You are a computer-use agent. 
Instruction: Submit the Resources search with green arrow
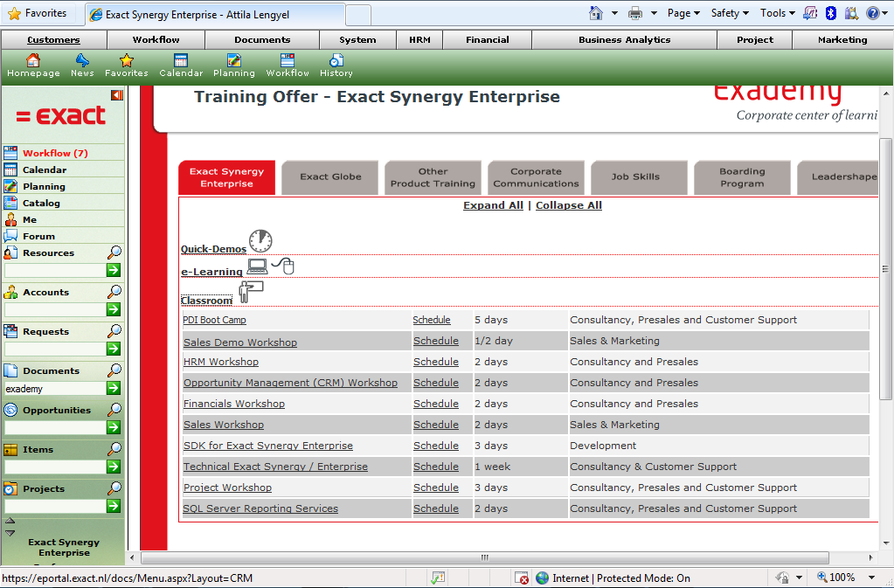[114, 270]
